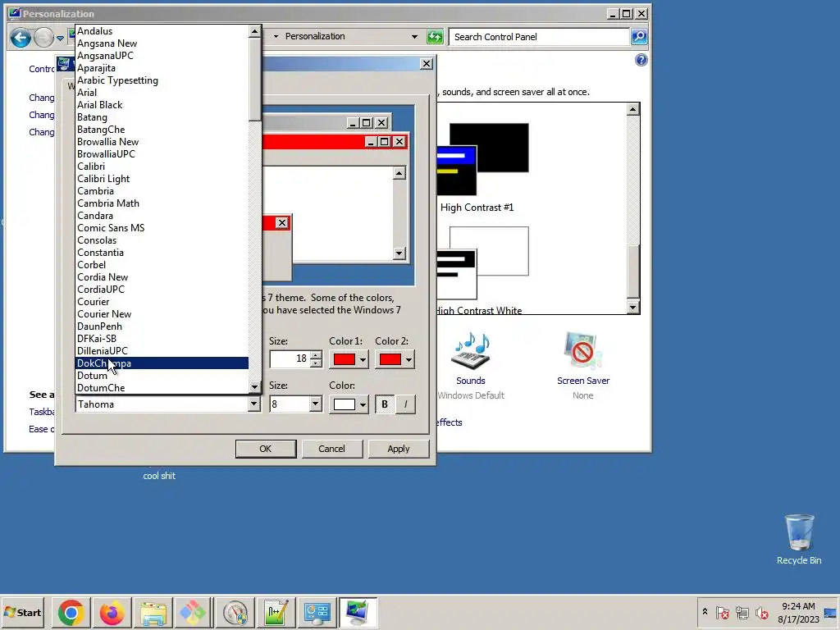Open the Sounds icon in Personalization

pos(470,351)
